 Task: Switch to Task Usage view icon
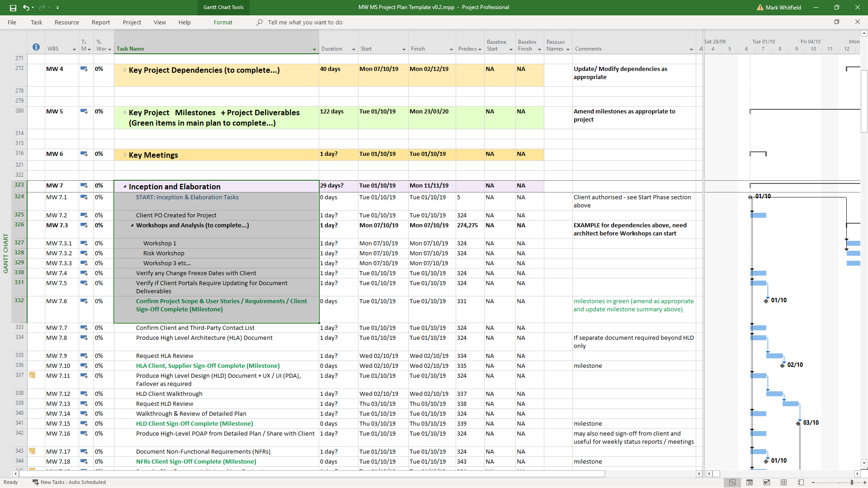750,483
